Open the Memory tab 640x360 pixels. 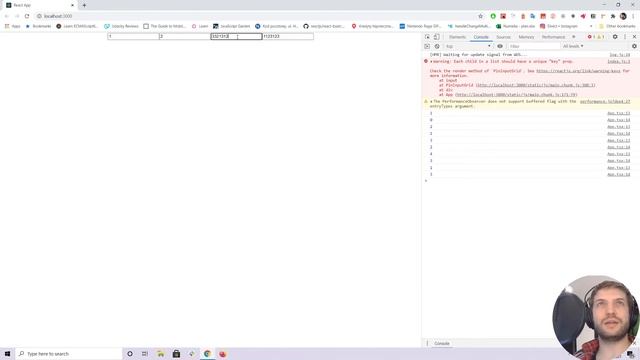coord(526,37)
